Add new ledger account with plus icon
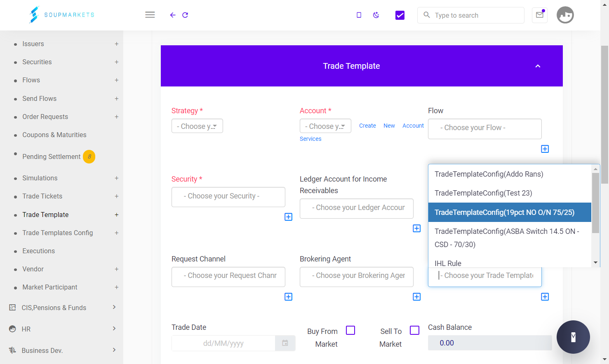The image size is (609, 364). 417,229
